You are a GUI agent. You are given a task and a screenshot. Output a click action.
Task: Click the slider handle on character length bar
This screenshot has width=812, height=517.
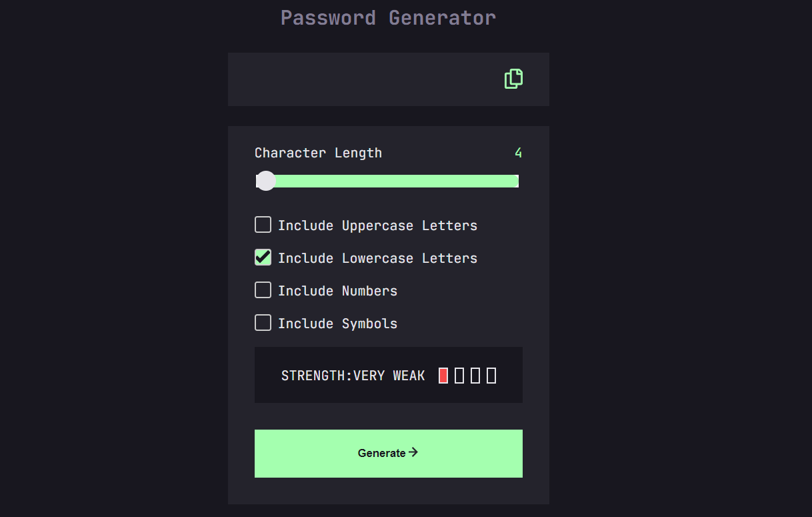pos(266,180)
